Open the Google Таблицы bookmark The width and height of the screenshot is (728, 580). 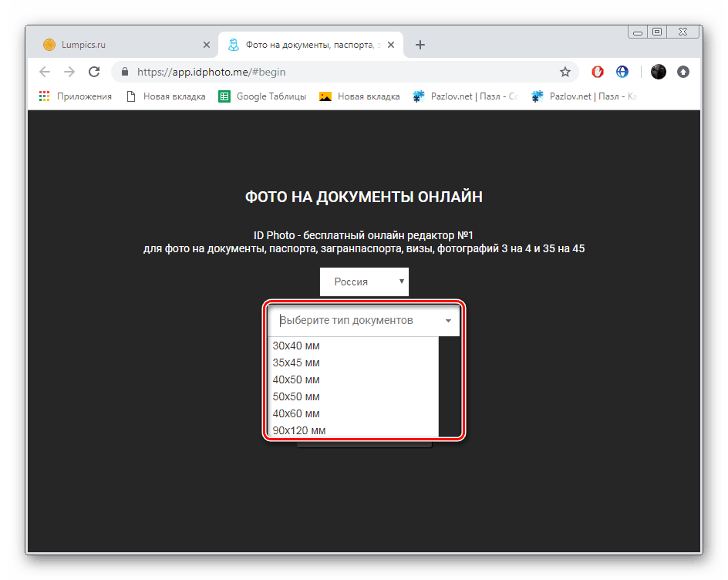click(262, 96)
